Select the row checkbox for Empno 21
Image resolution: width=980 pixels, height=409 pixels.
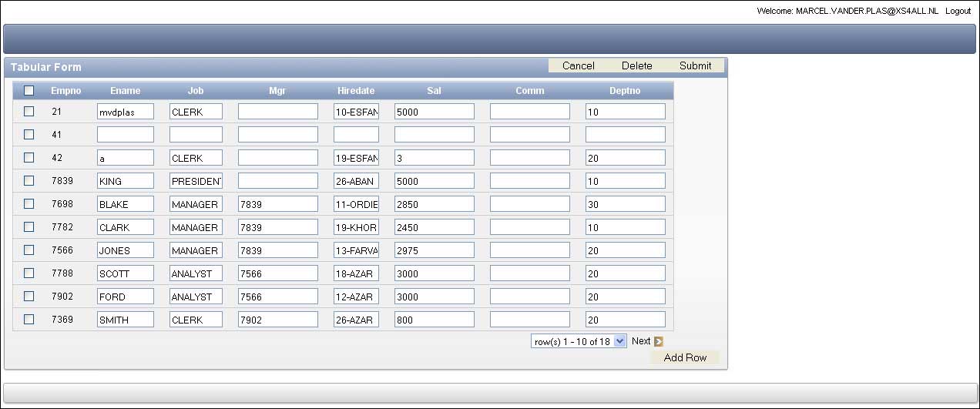(x=29, y=111)
